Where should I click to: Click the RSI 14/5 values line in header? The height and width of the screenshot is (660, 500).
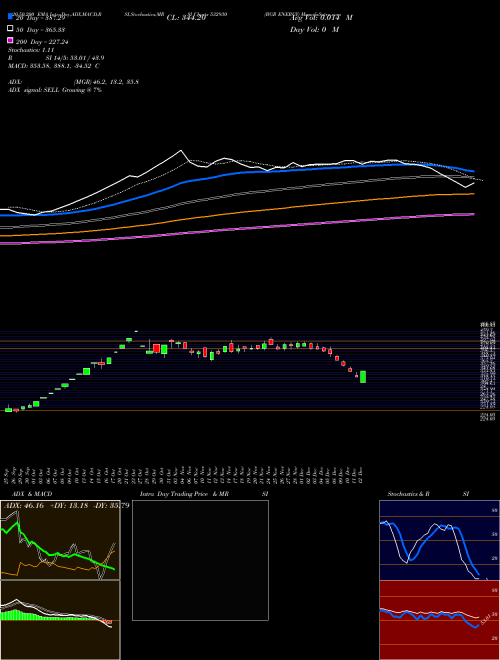tap(56, 58)
